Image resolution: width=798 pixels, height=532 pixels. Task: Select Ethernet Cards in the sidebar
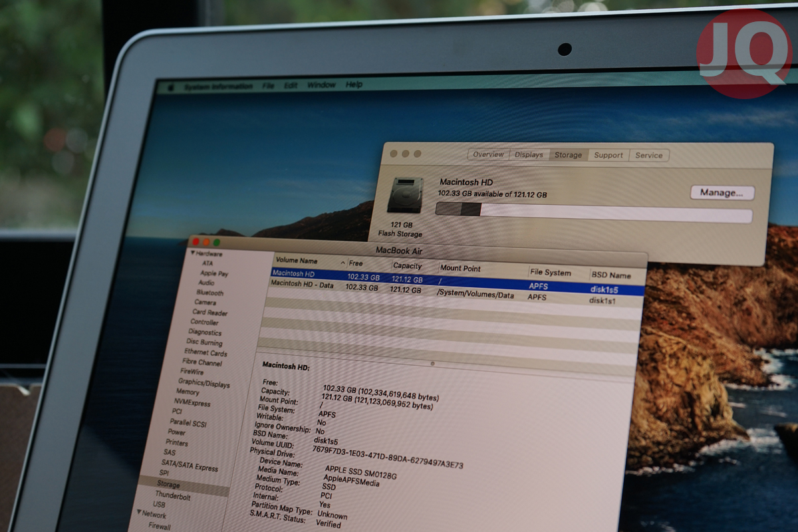pos(205,352)
